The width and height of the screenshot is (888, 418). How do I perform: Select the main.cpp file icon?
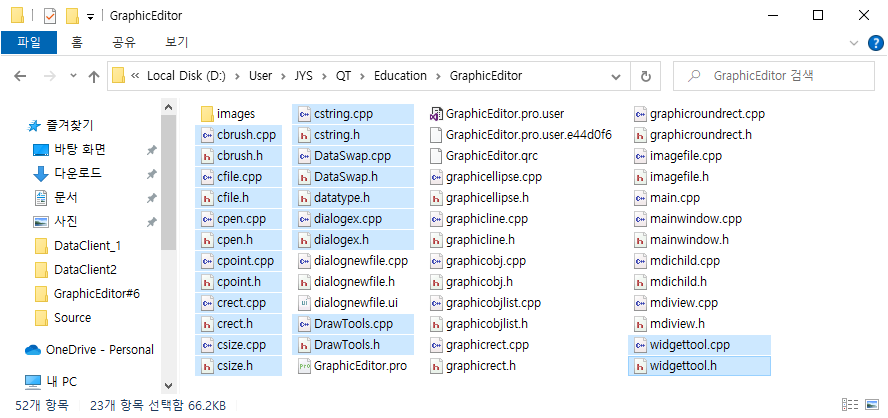tap(640, 198)
